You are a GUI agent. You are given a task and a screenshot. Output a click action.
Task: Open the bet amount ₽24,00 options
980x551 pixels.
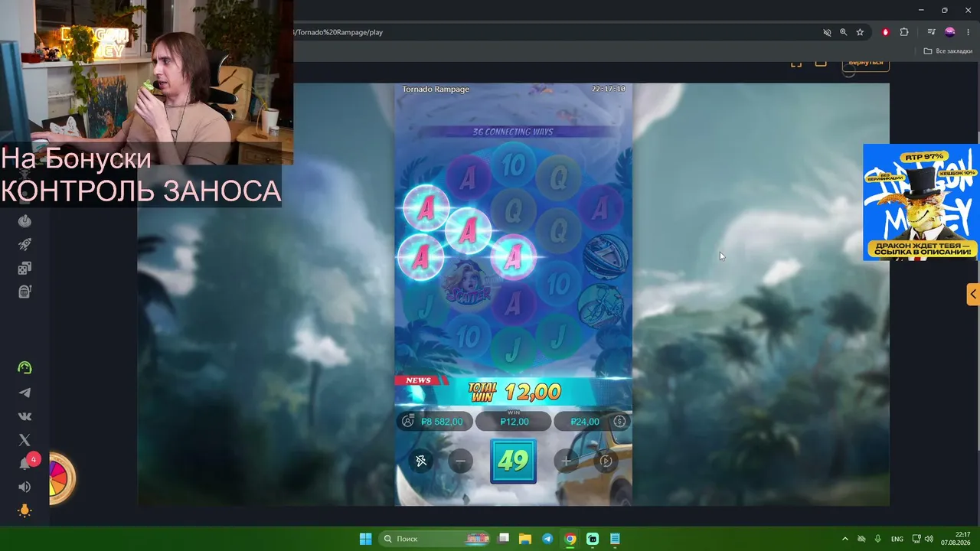tap(592, 422)
